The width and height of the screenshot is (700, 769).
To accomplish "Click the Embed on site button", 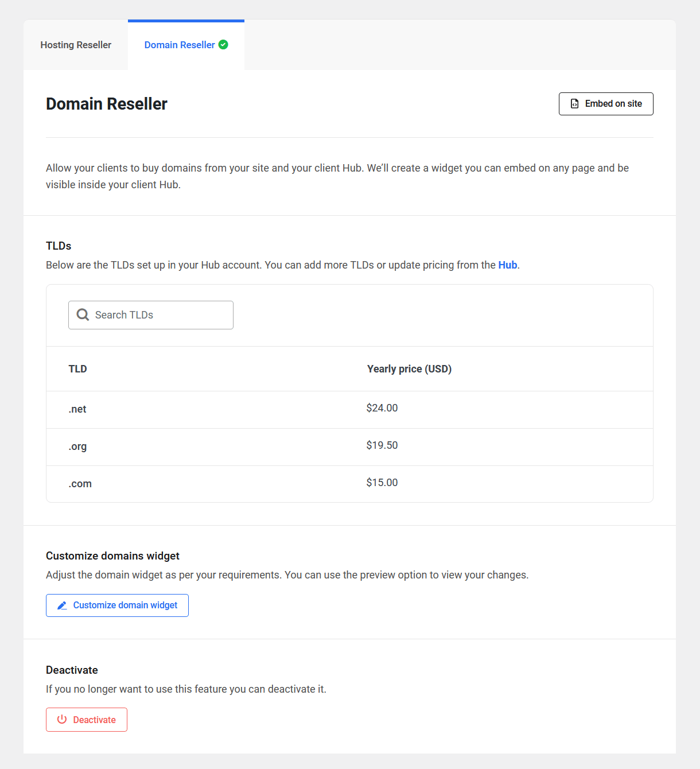I will click(606, 104).
